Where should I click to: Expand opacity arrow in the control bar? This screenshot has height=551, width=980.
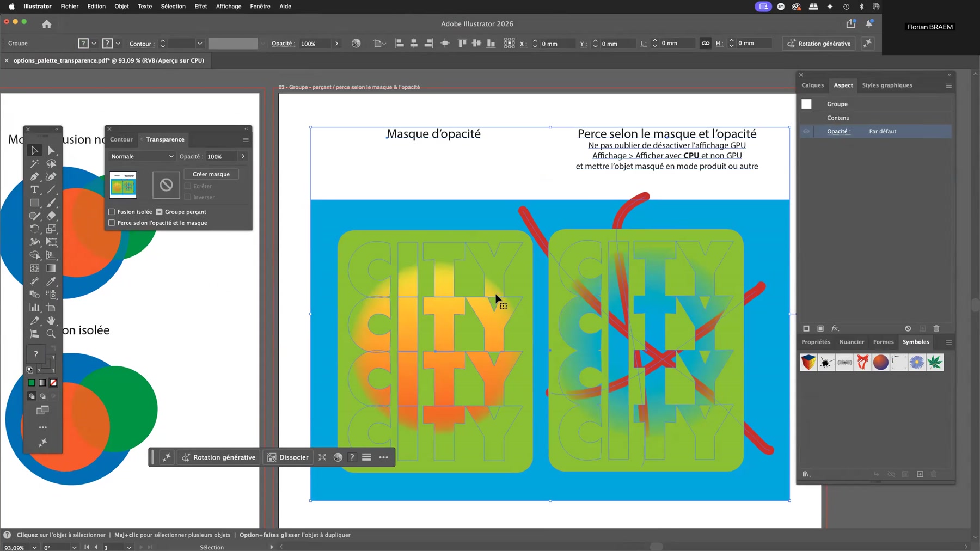[x=336, y=44]
